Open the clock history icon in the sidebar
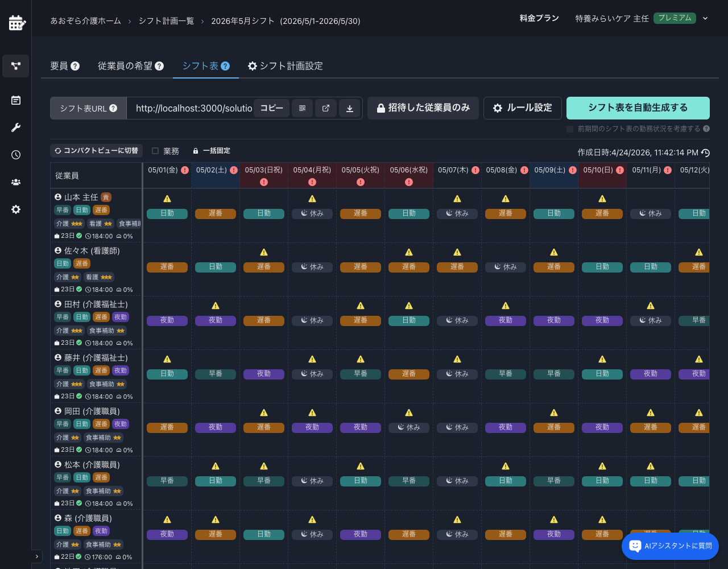Screen dimensions: 728x569 (15, 154)
